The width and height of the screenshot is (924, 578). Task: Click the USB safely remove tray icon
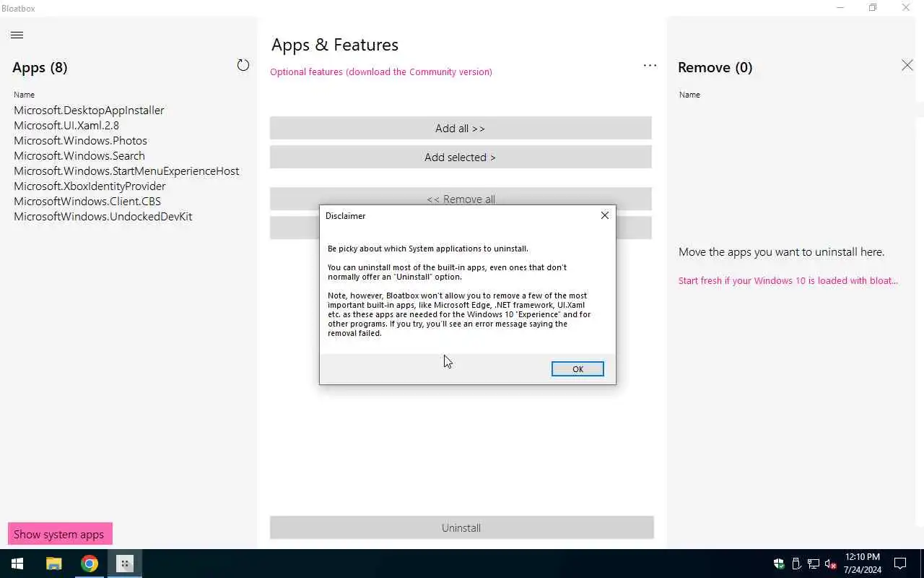[796, 564]
